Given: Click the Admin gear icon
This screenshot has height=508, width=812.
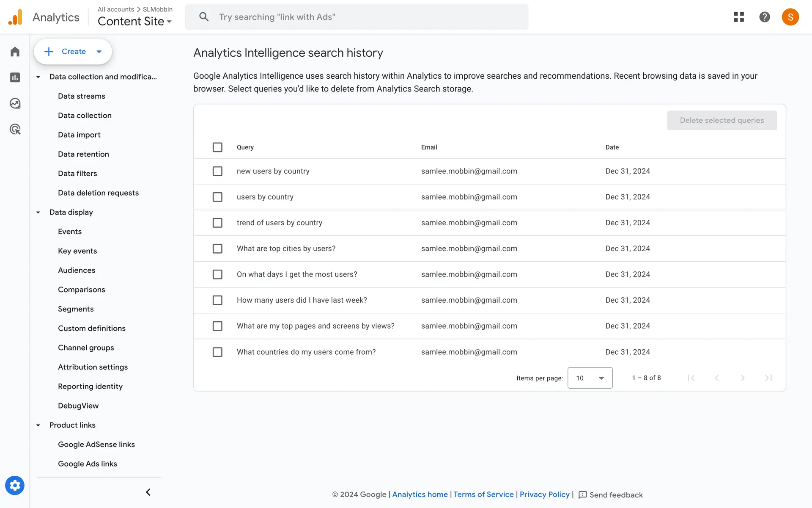Looking at the screenshot, I should click(x=15, y=486).
